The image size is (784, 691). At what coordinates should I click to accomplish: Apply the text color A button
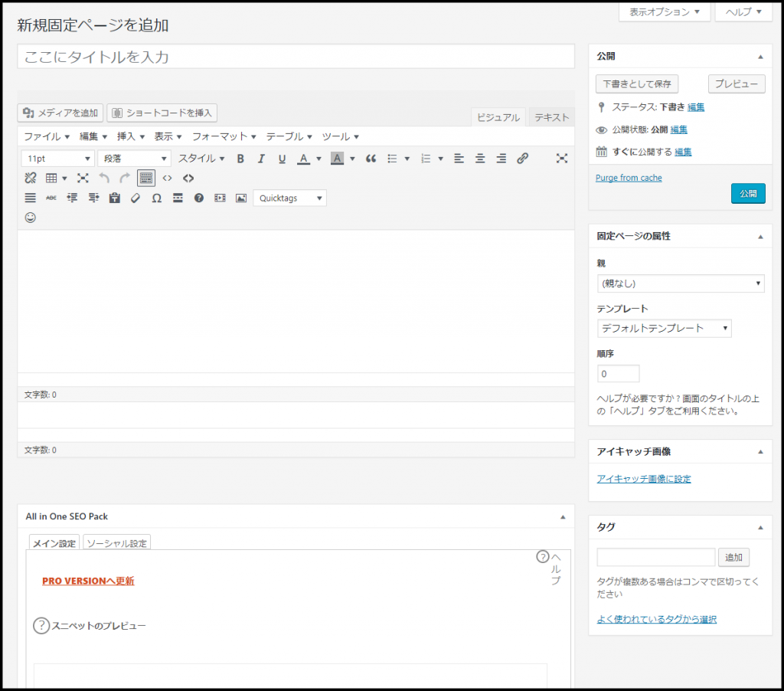pyautogui.click(x=303, y=159)
